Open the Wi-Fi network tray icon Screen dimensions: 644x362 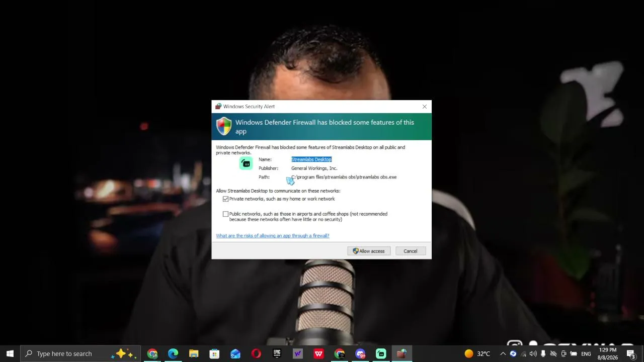click(x=523, y=353)
